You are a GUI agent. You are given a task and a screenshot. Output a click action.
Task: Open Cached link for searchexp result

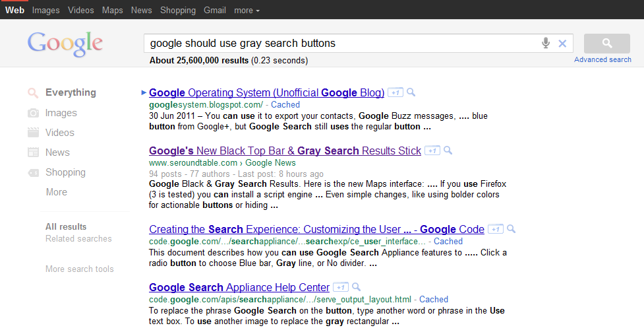(448, 241)
